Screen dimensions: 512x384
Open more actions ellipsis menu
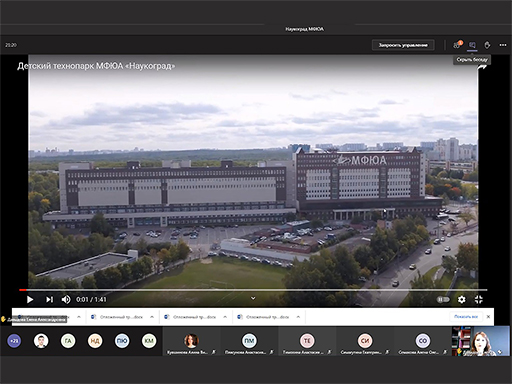[x=503, y=45]
